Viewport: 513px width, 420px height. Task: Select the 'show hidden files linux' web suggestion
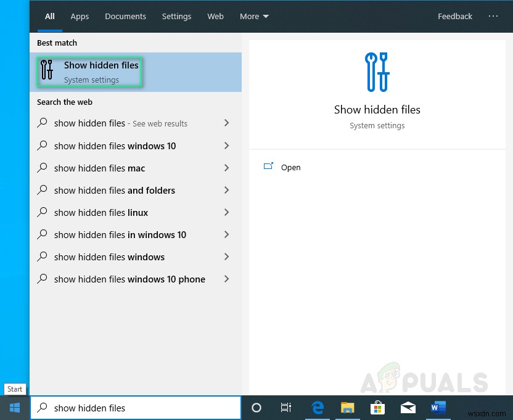pyautogui.click(x=101, y=212)
